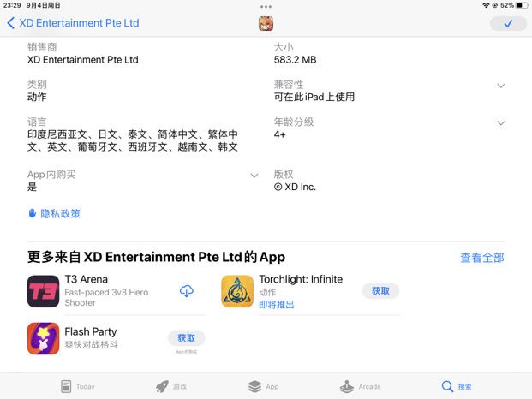532x399 pixels.
Task: Switch to the 游戏 games tab
Action: pos(171,386)
